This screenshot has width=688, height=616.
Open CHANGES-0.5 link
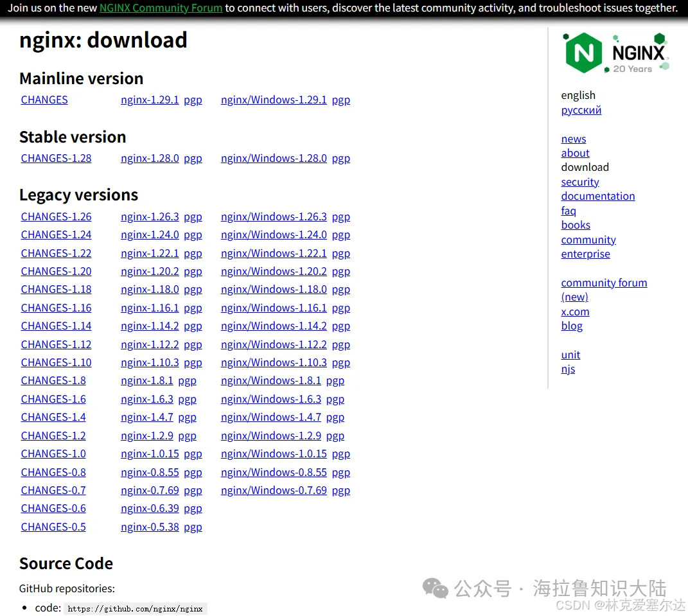click(x=53, y=527)
